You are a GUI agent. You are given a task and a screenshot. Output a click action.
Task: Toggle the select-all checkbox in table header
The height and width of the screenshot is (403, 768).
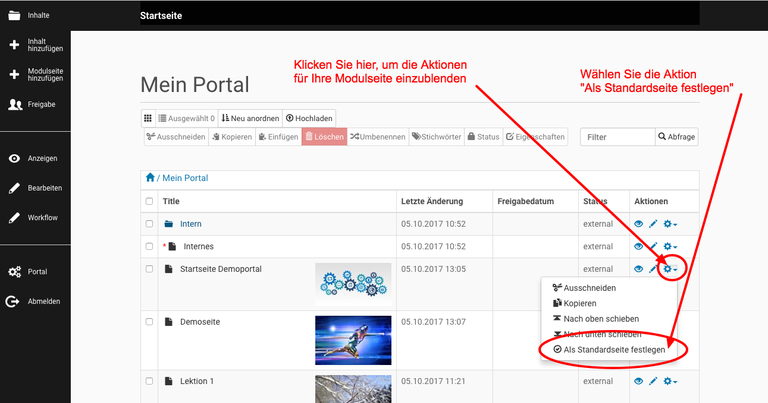149,201
